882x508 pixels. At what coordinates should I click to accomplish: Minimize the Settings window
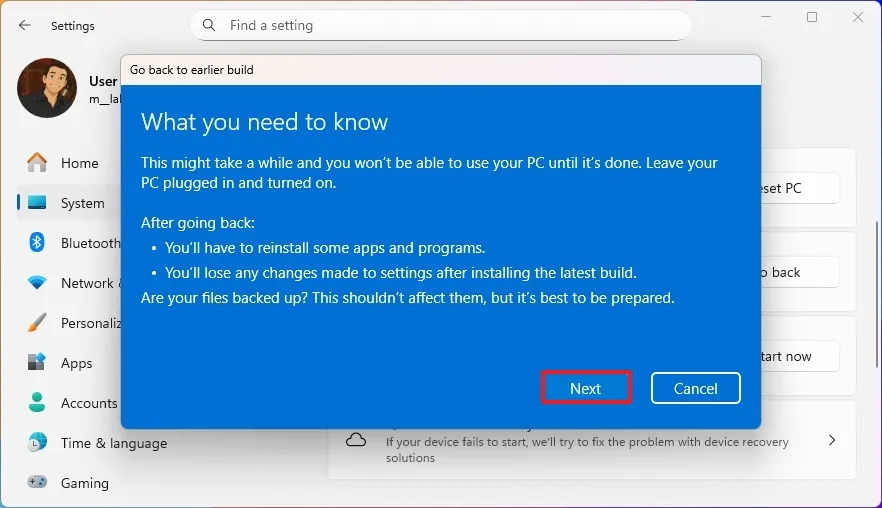(766, 17)
